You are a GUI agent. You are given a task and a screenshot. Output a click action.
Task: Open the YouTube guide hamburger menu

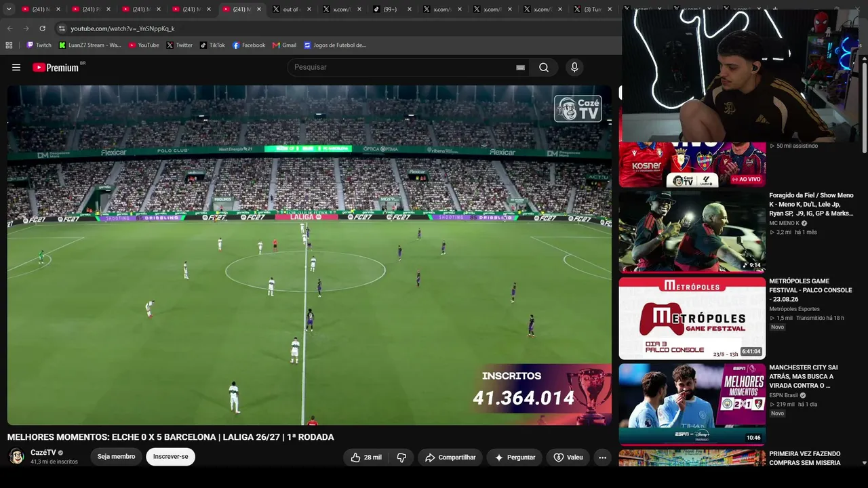[16, 67]
